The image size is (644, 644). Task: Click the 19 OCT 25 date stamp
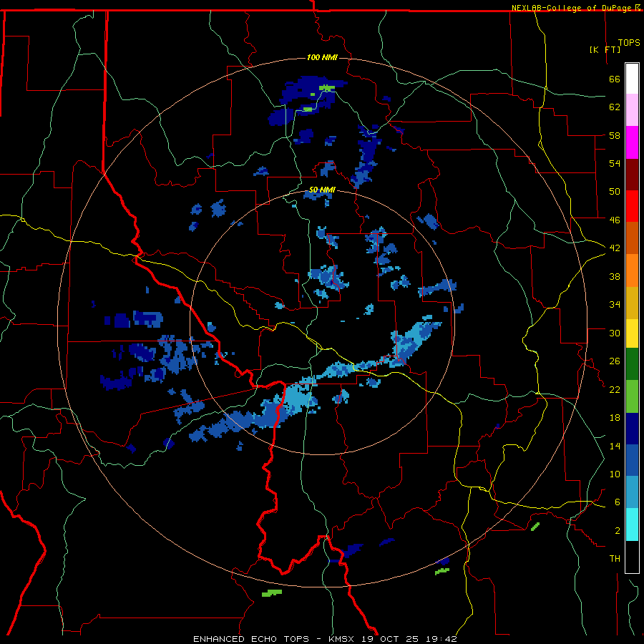point(390,639)
